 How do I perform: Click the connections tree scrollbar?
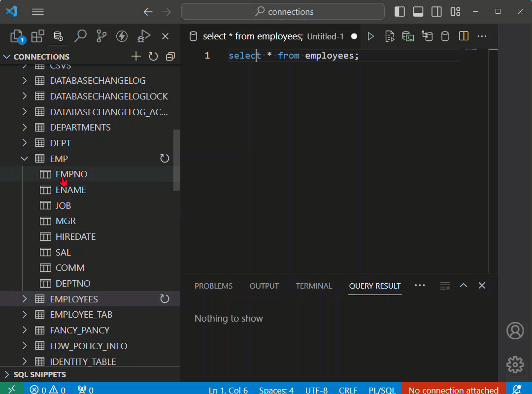click(x=177, y=160)
